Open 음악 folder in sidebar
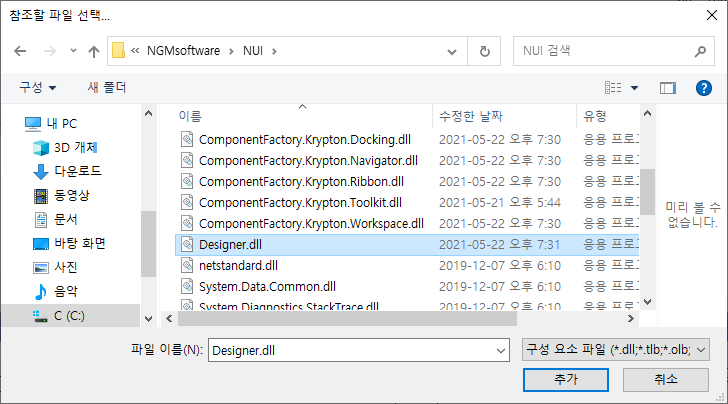 pos(56,292)
